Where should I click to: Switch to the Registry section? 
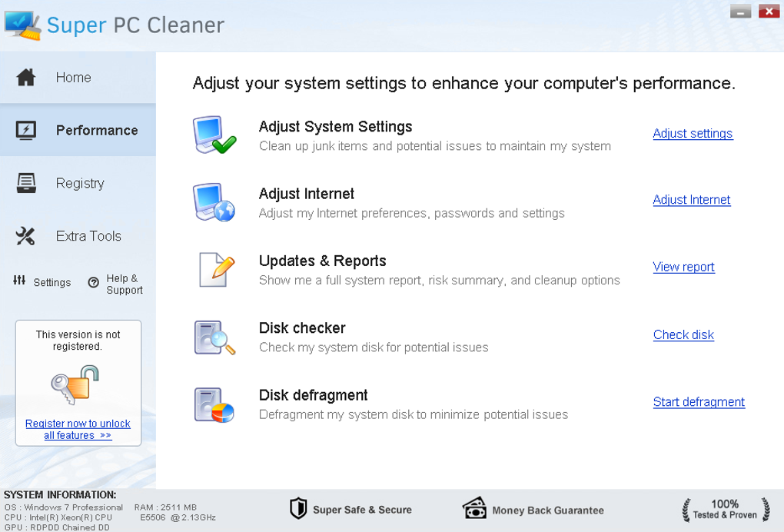point(78,183)
